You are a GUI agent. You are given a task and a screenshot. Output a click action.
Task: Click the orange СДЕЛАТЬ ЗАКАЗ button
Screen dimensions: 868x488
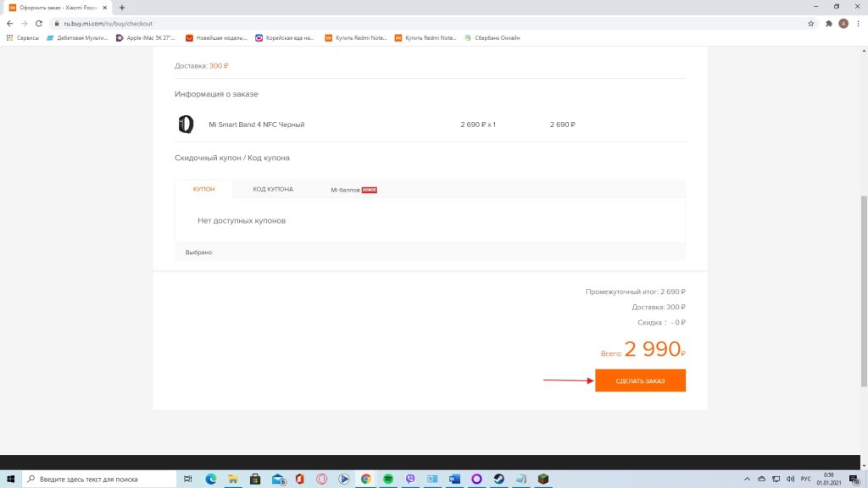tap(640, 381)
